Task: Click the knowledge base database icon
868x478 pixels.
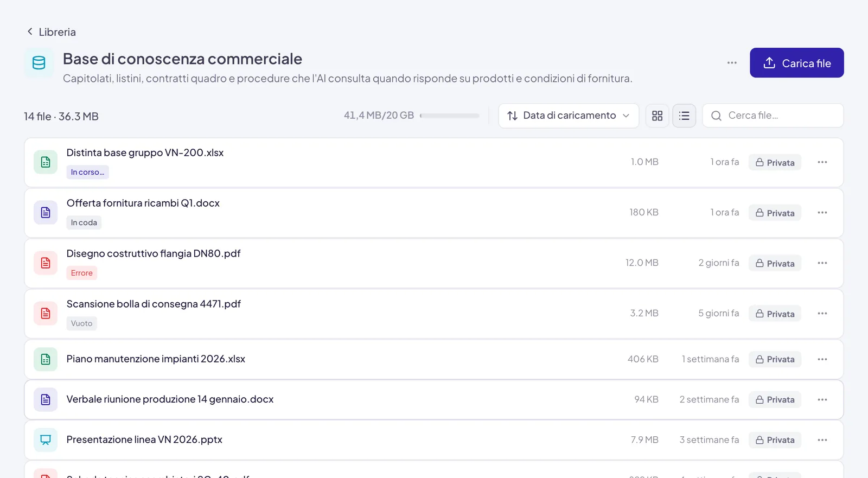Action: pos(39,63)
